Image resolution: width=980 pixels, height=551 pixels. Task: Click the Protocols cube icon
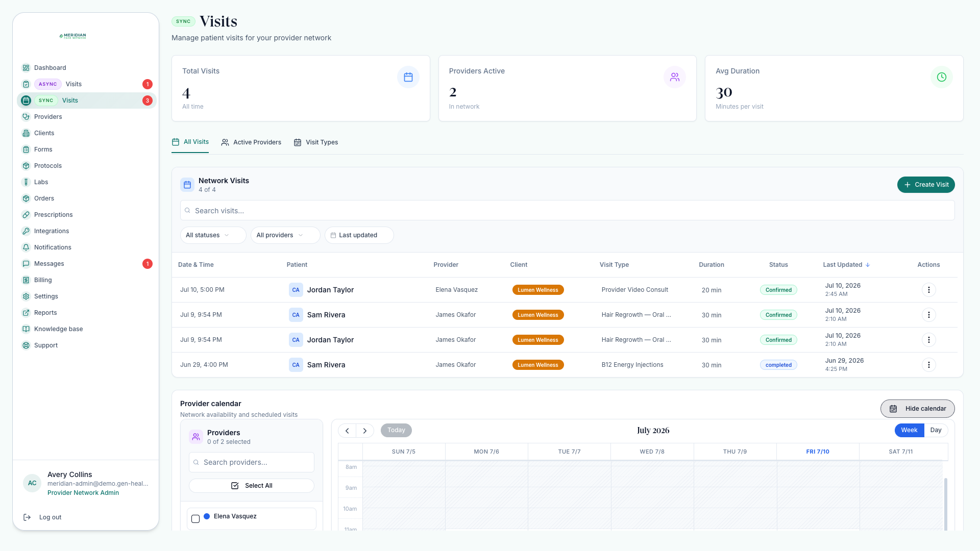[26, 166]
